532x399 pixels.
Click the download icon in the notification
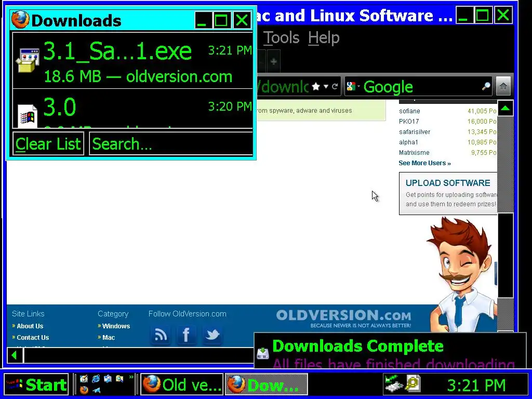coord(263,353)
